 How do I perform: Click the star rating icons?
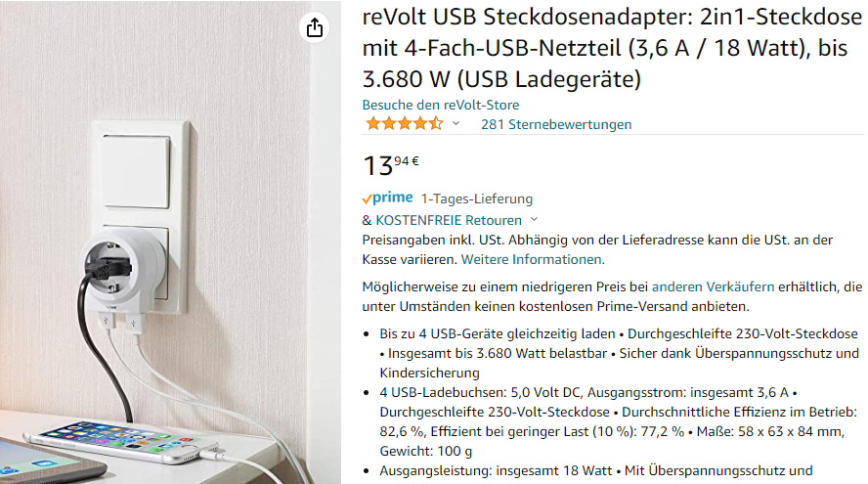pos(405,123)
